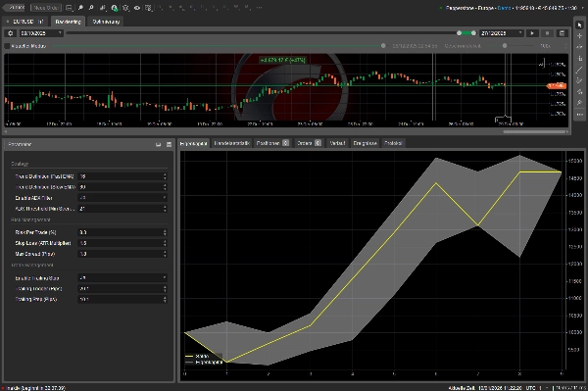588x391 pixels.
Task: Click the fourth tool icon in right sidebar
Action: pyautogui.click(x=580, y=59)
